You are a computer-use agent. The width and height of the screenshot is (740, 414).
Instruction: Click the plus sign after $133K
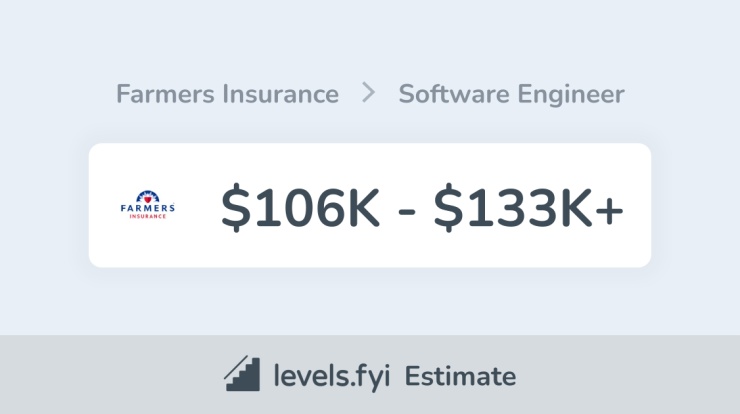click(x=609, y=211)
